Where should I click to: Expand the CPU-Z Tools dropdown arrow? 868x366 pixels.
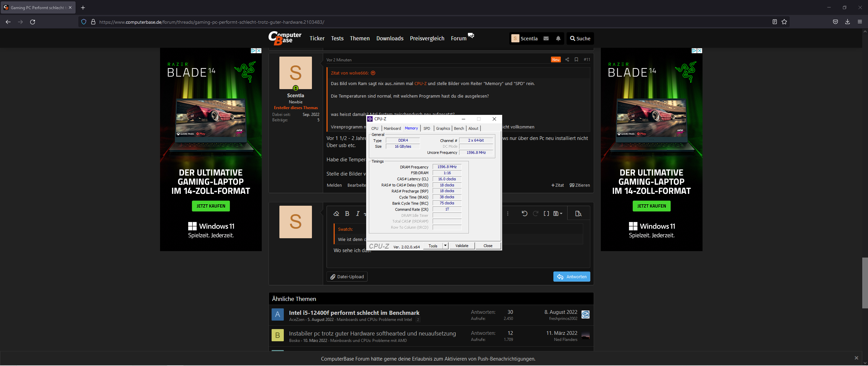[x=446, y=246]
